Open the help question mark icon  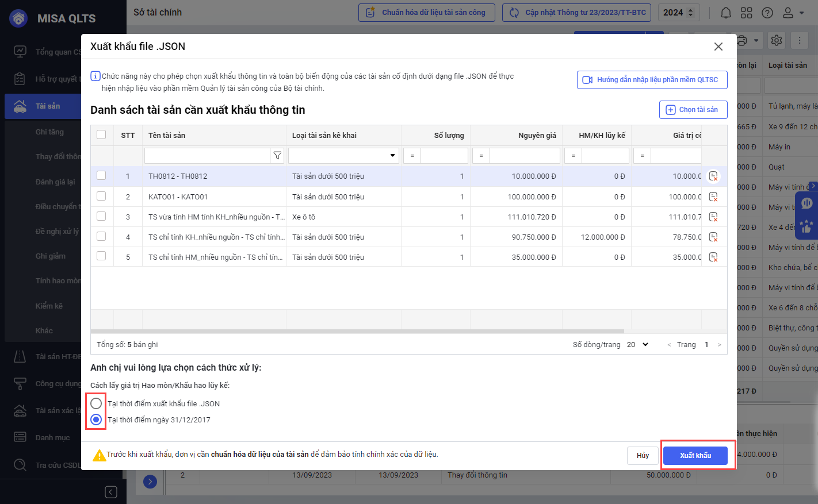(767, 13)
